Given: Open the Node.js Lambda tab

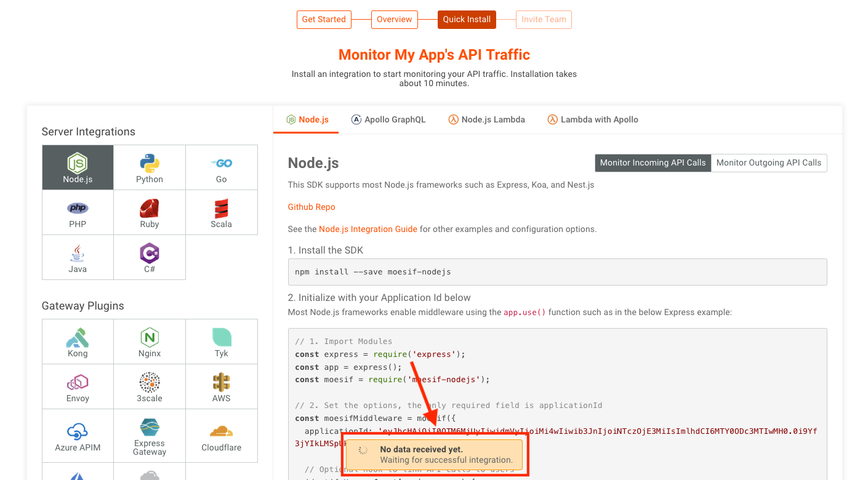Looking at the screenshot, I should coord(487,119).
